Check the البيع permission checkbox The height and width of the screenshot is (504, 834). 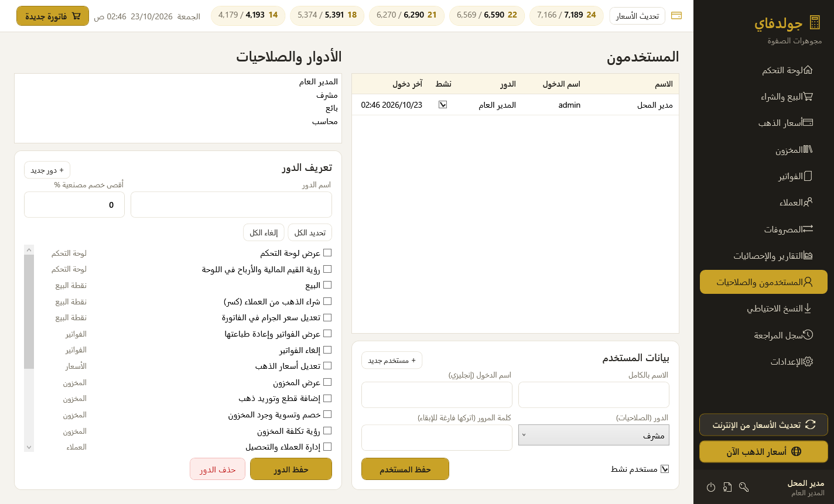click(328, 285)
